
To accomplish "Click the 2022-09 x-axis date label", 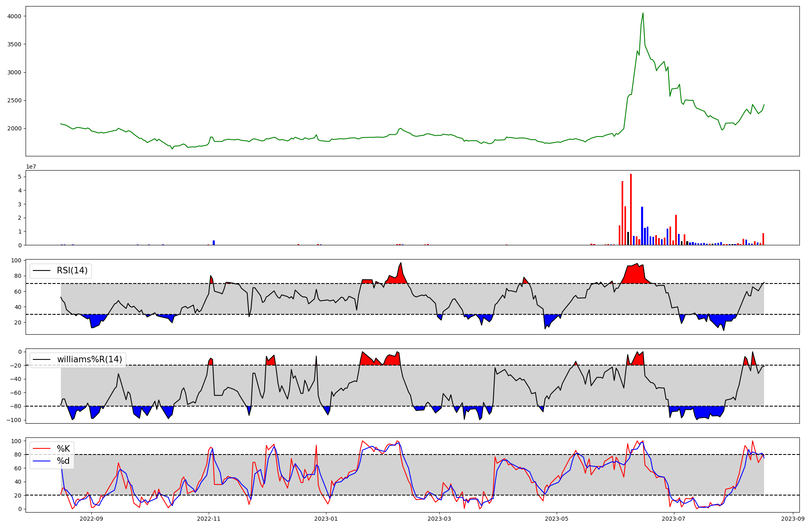I will click(91, 519).
